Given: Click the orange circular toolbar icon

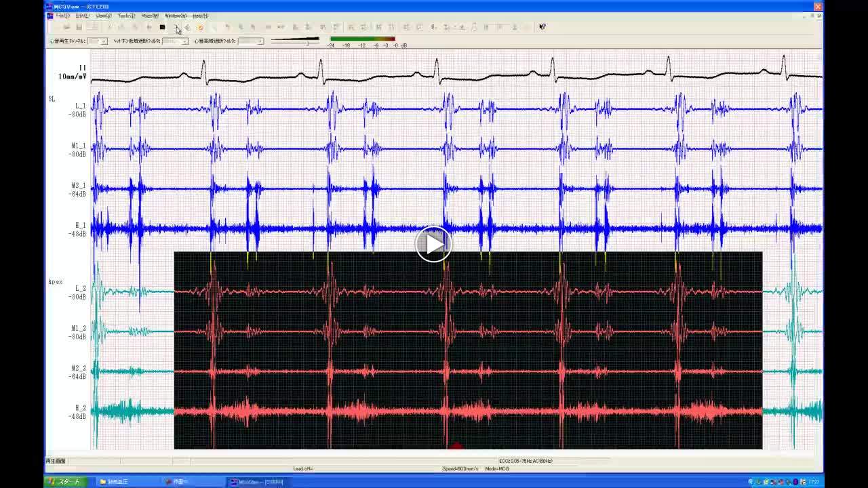Looking at the screenshot, I should pos(201,27).
